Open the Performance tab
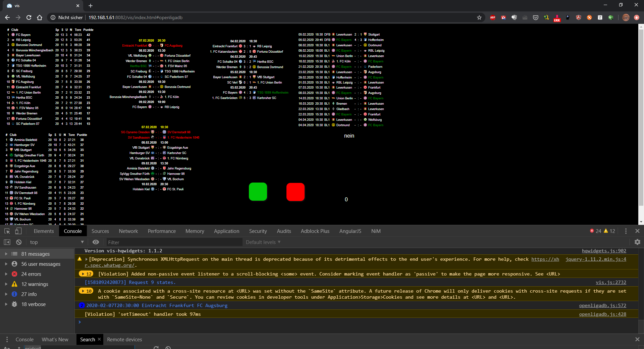644x349 pixels. [x=162, y=231]
